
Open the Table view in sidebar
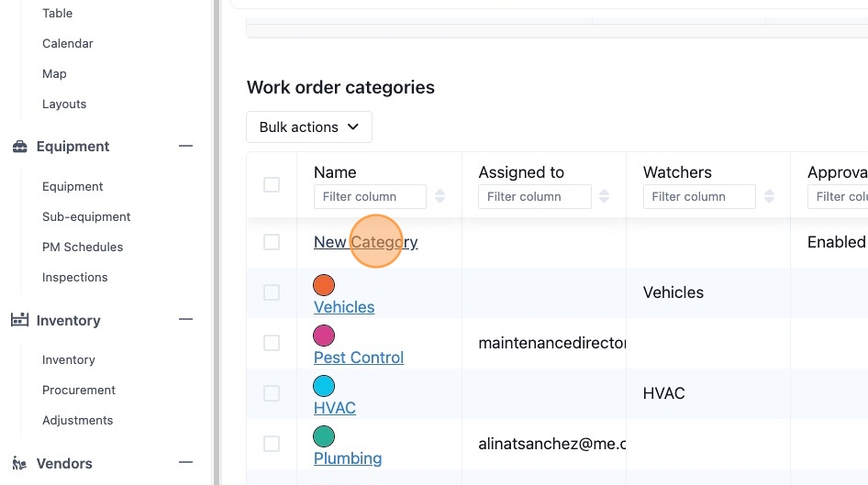coord(58,13)
